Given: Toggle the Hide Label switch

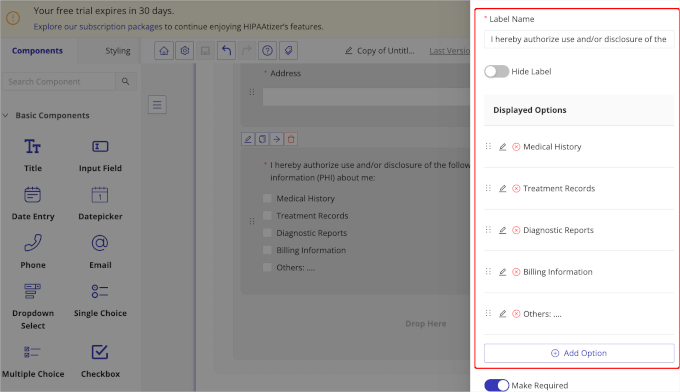Looking at the screenshot, I should pos(496,72).
